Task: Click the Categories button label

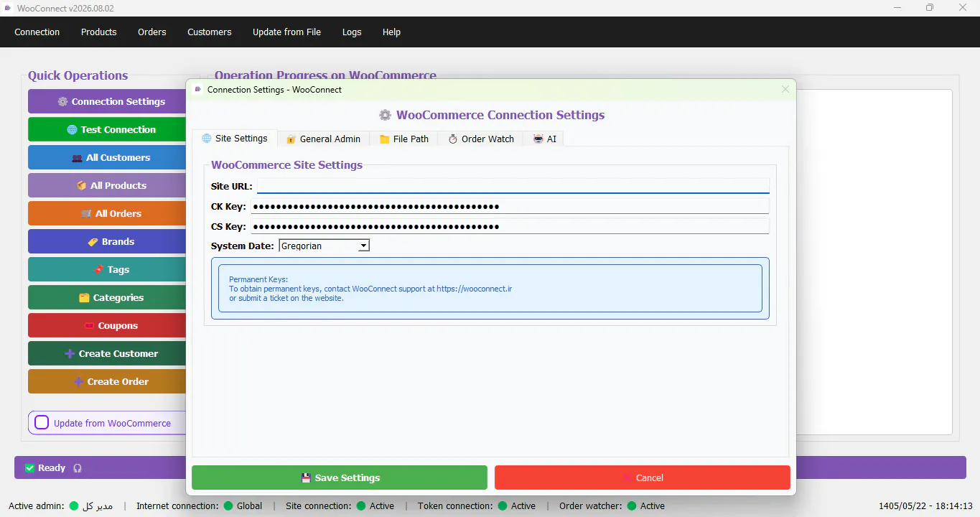Action: [118, 298]
